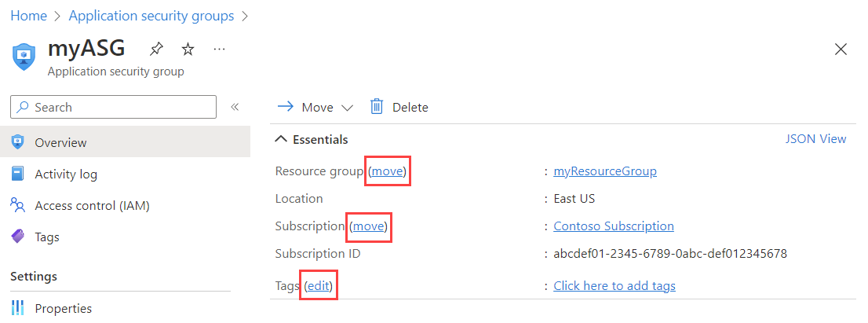Open the Overview menu item

click(60, 143)
